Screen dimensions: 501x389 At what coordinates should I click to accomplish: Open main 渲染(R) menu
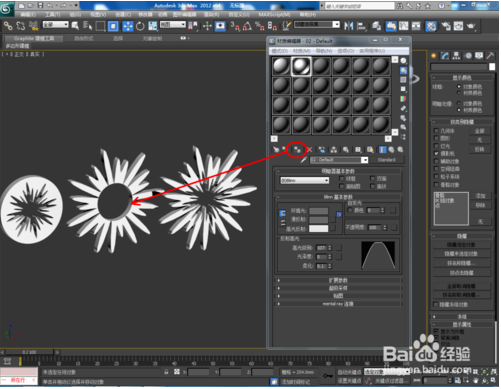coord(211,14)
